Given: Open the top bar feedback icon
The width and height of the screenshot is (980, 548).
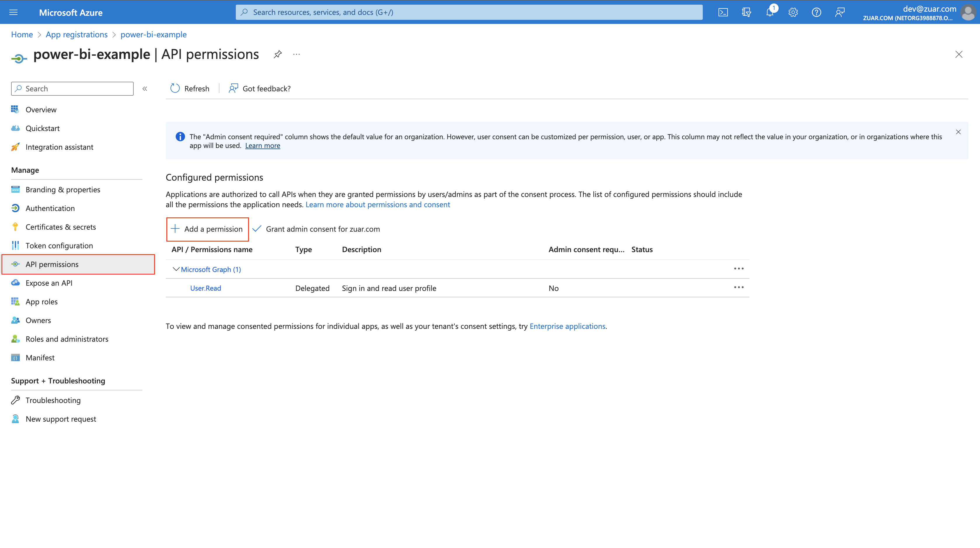Looking at the screenshot, I should point(840,12).
